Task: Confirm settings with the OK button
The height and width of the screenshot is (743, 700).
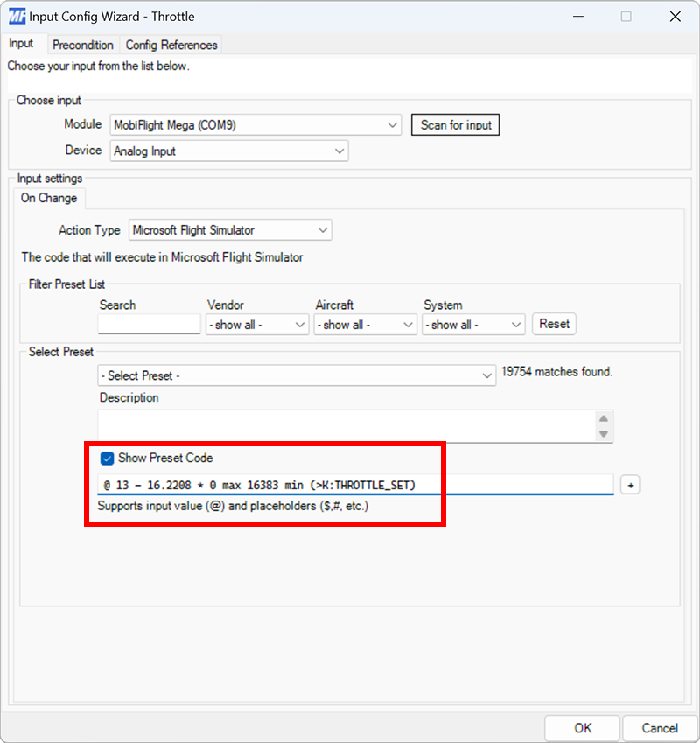Action: coord(582,727)
